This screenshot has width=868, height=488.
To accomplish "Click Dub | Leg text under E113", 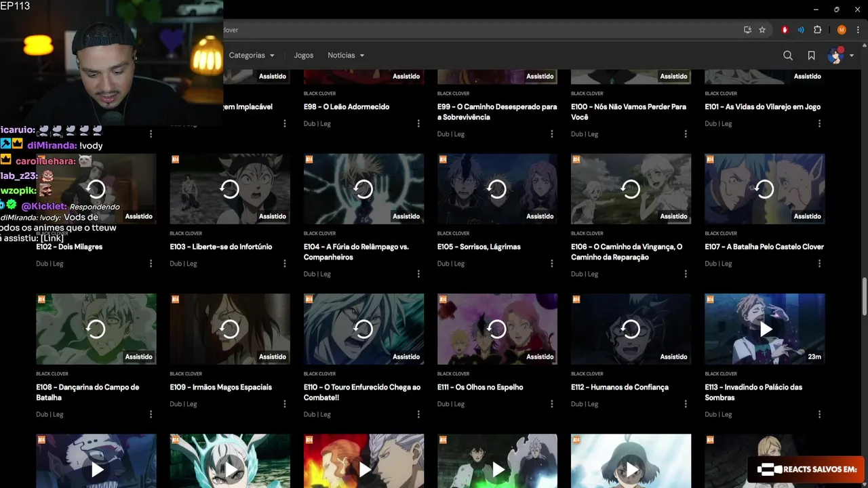I will tap(718, 414).
